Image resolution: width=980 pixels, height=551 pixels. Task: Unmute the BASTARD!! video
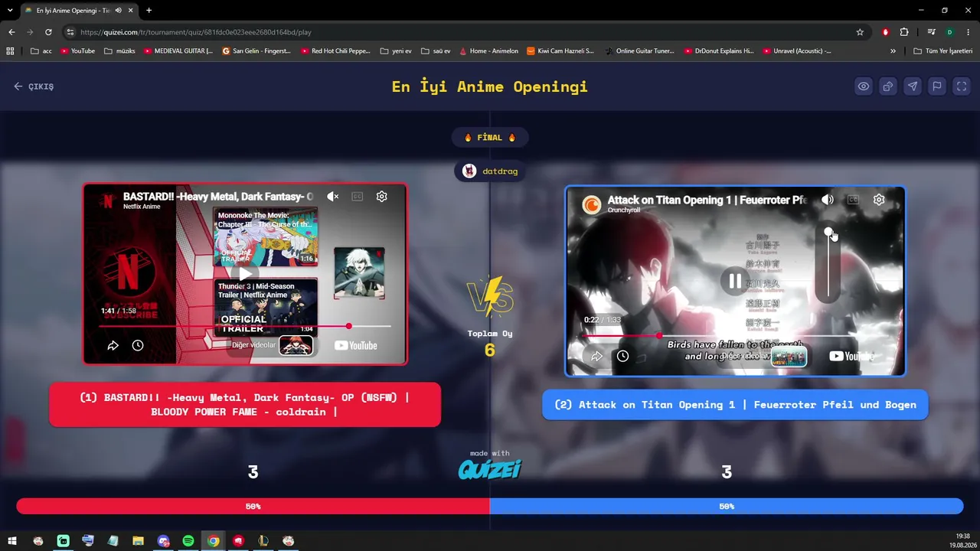pyautogui.click(x=332, y=197)
